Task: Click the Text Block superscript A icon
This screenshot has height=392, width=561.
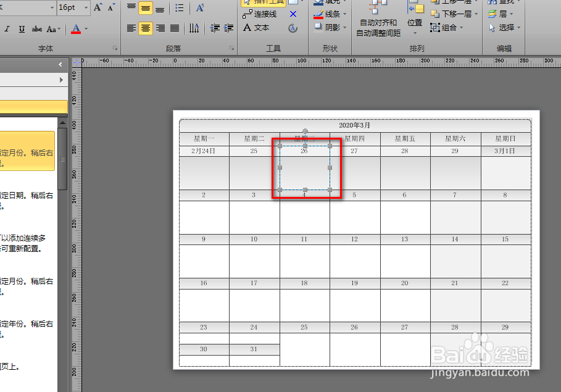Action: pyautogui.click(x=200, y=8)
